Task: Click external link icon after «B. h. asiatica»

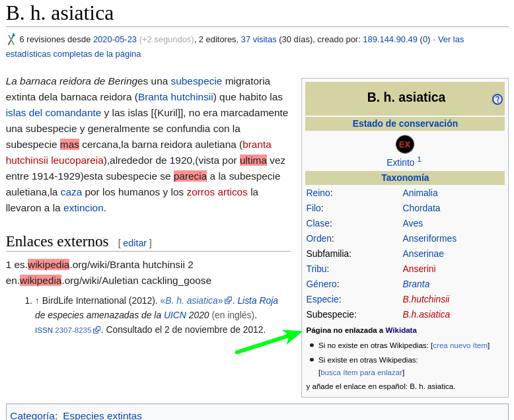Action: pyautogui.click(x=228, y=301)
